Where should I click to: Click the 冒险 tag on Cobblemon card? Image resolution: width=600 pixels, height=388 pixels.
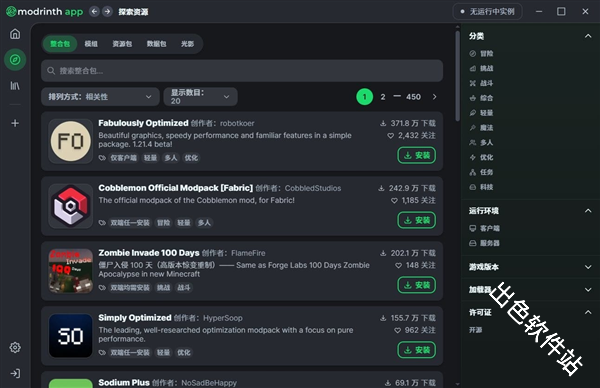pos(163,223)
